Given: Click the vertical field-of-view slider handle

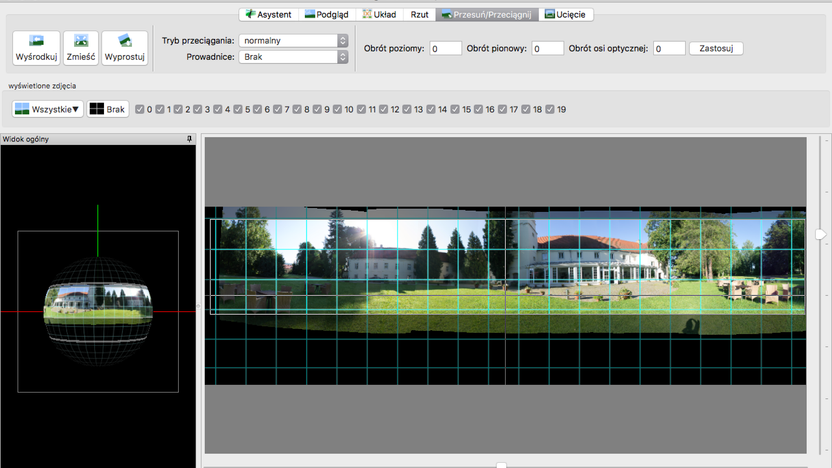Looking at the screenshot, I should pos(820,234).
